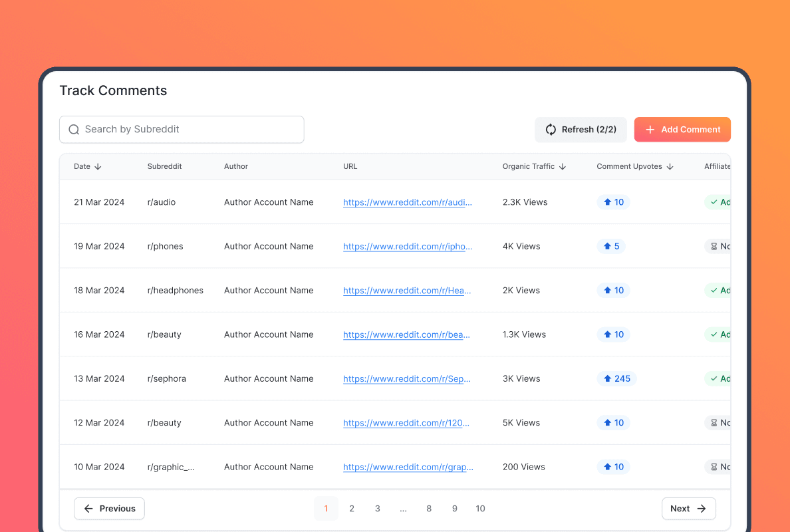Click the 'r/sephora' subreddit cell
Screen dimensions: 790x532
[x=167, y=379]
